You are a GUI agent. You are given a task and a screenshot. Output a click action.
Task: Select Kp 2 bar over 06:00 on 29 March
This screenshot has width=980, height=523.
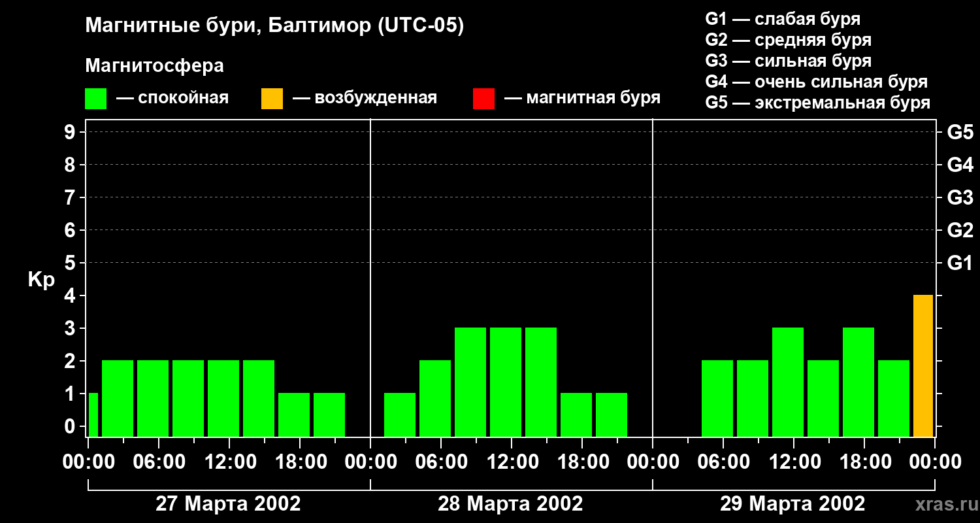tap(717, 399)
